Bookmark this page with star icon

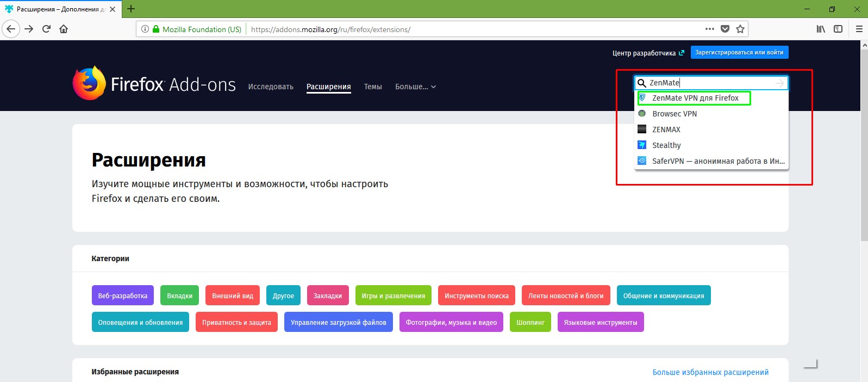(x=740, y=29)
